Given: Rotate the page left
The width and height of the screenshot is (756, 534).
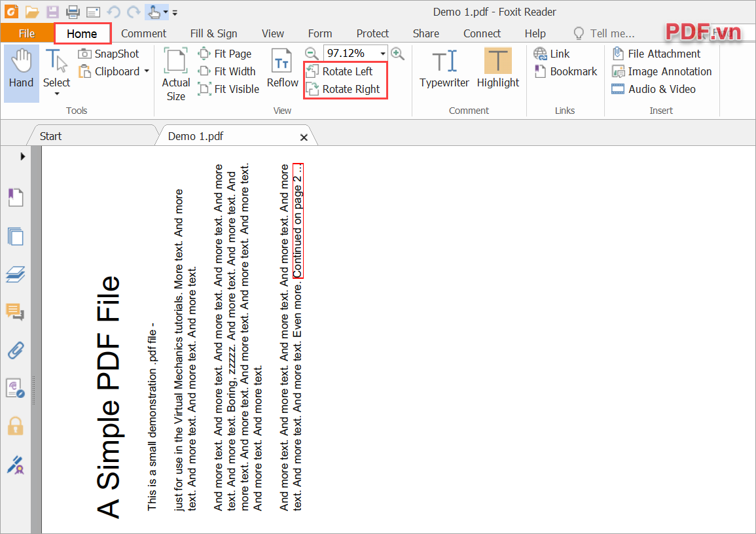Looking at the screenshot, I should (340, 71).
